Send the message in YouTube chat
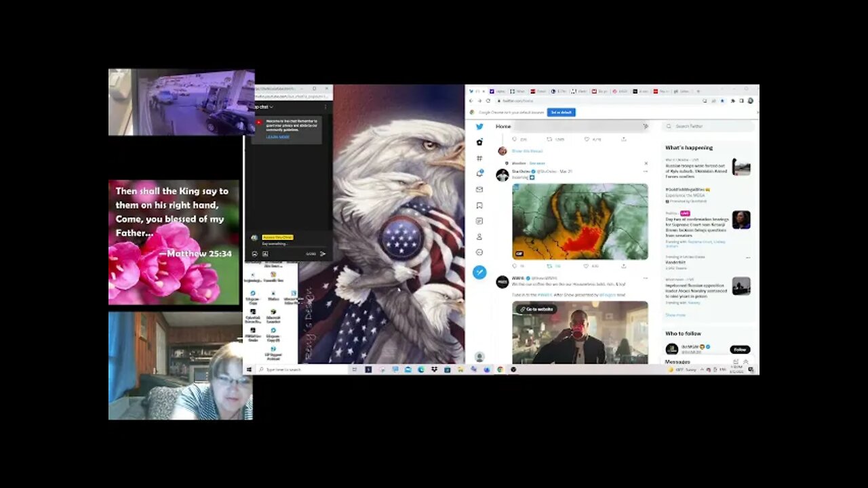The height and width of the screenshot is (488, 868). 323,254
